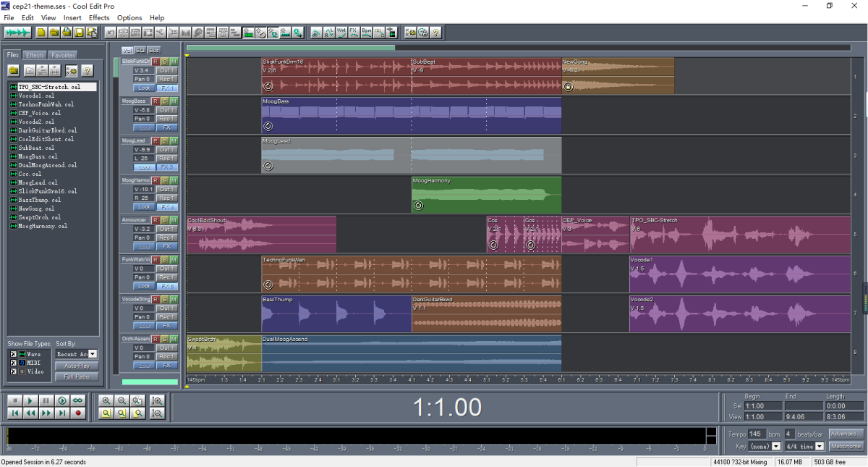Click the Help question mark in Files panel
Screen dimensions: 868x467
point(87,70)
